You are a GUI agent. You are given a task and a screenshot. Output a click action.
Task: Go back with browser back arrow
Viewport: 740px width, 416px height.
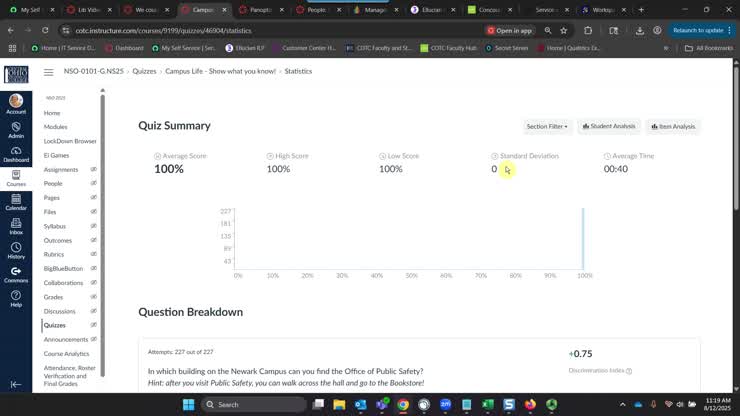point(11,30)
